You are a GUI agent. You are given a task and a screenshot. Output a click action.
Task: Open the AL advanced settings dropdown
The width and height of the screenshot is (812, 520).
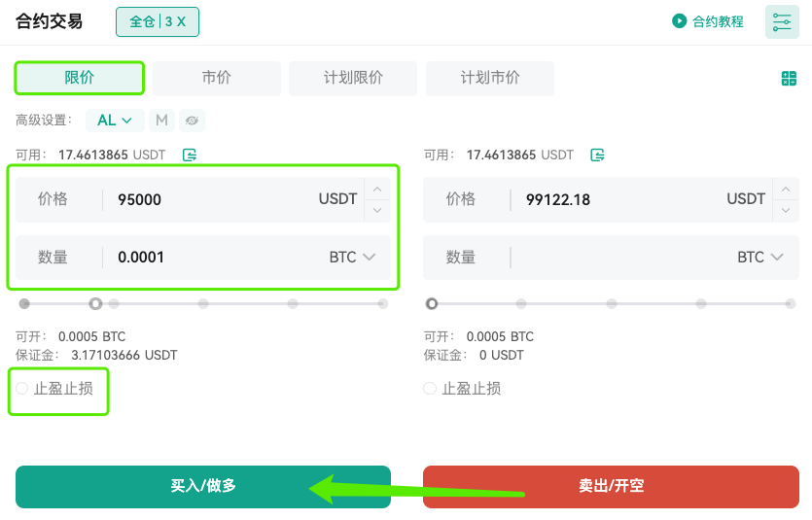115,121
